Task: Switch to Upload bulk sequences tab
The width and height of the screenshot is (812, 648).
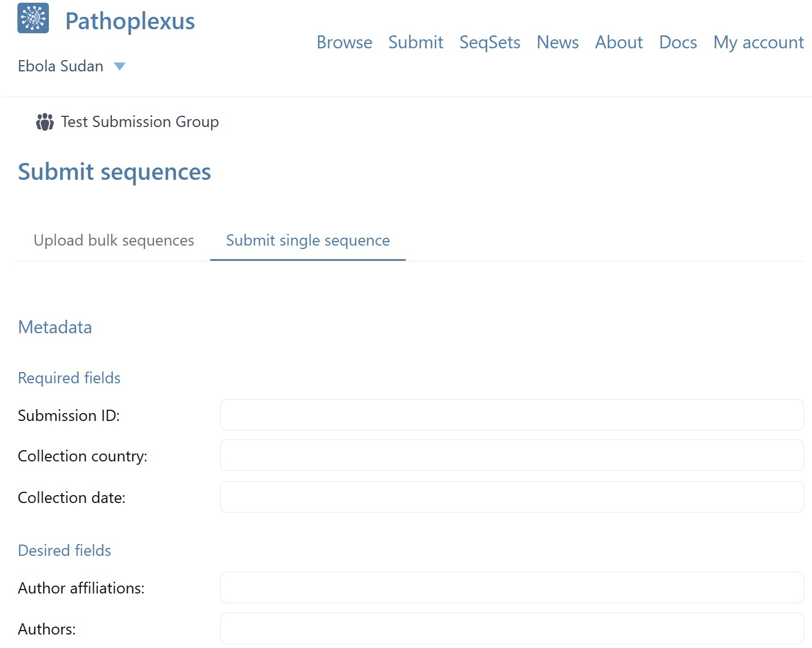Action: (x=114, y=241)
